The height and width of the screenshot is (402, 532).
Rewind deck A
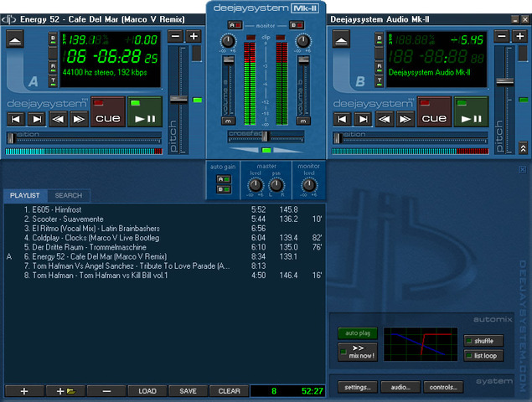tap(58, 119)
